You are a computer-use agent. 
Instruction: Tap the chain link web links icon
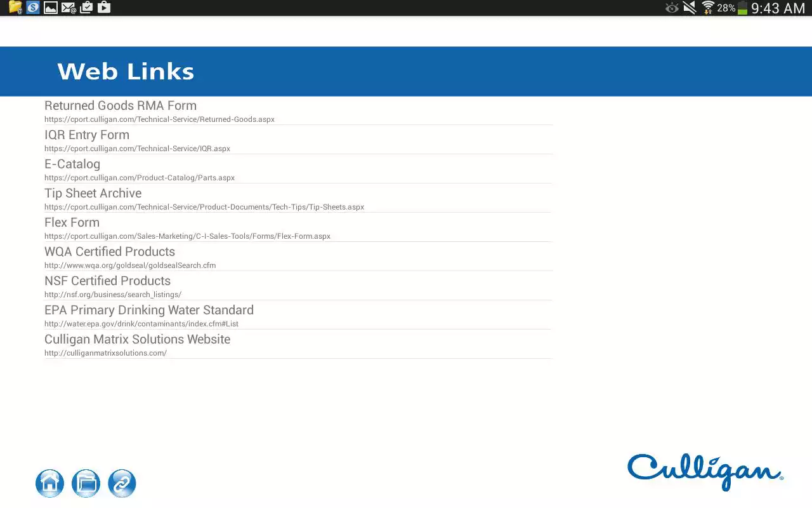coord(122,483)
